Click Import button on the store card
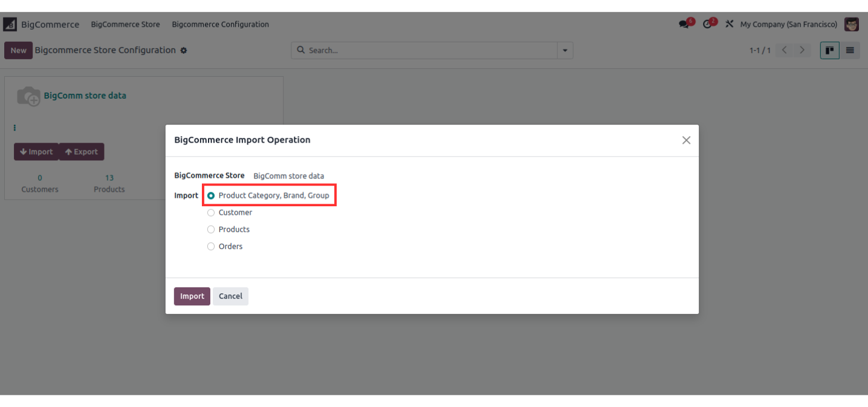 [36, 152]
